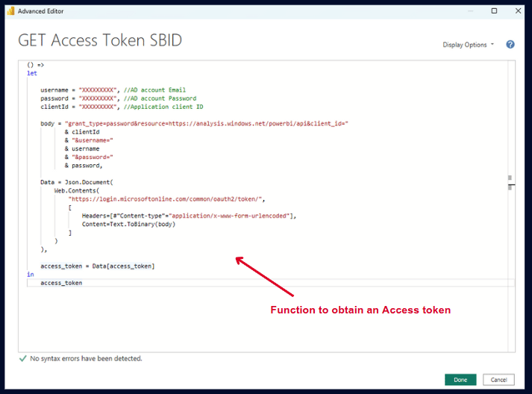Click the clientId variable line
The image size is (532, 394).
(x=122, y=107)
